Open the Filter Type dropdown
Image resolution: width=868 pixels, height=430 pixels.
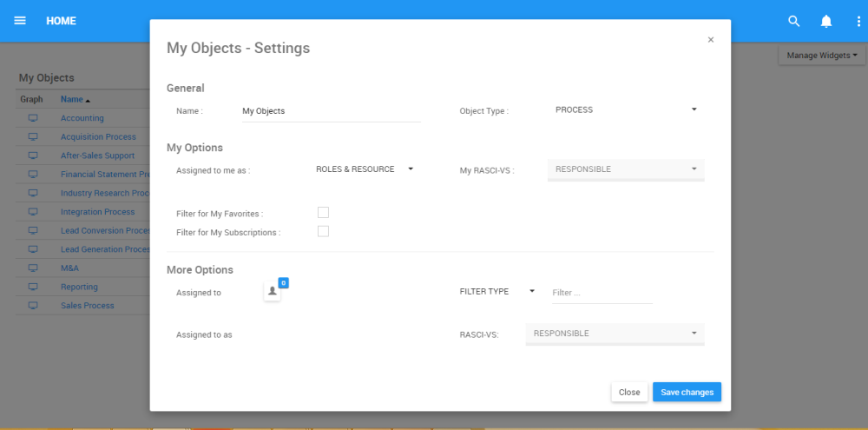(x=496, y=292)
